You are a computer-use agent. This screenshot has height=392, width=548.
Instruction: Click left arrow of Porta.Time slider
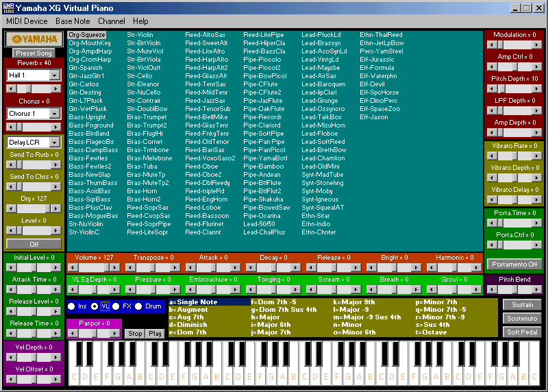click(492, 223)
